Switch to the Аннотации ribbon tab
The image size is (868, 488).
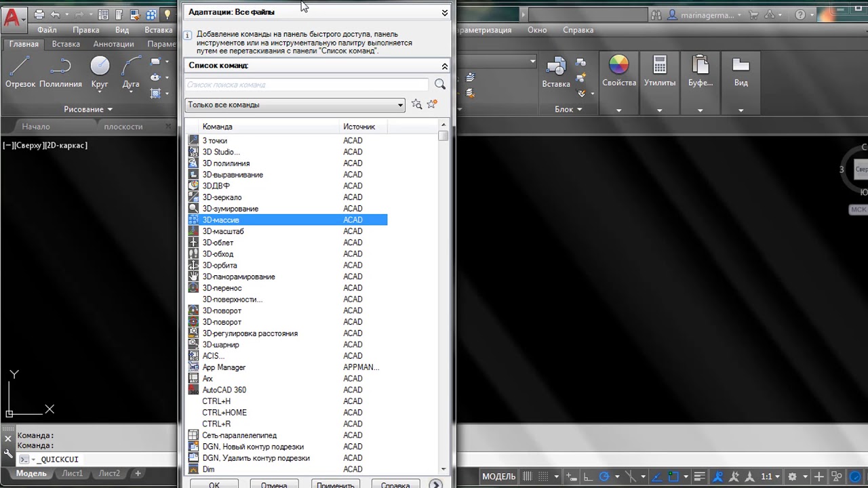pos(114,44)
